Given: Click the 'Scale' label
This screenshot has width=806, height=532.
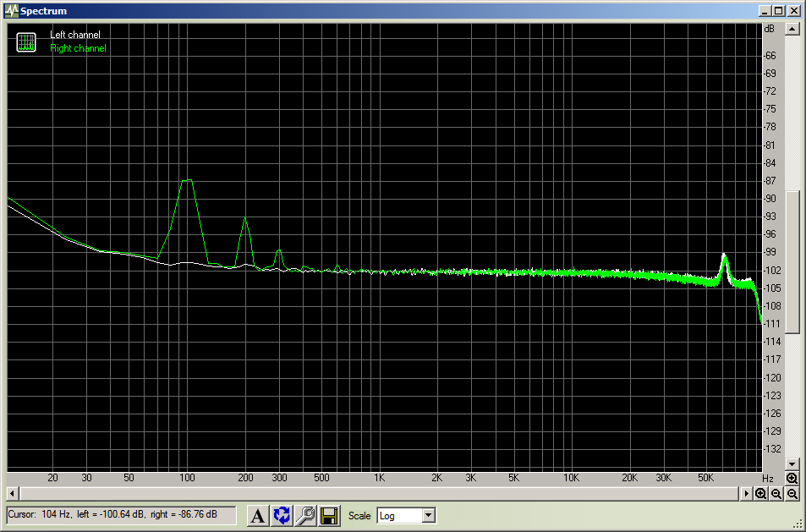Looking at the screenshot, I should [359, 516].
